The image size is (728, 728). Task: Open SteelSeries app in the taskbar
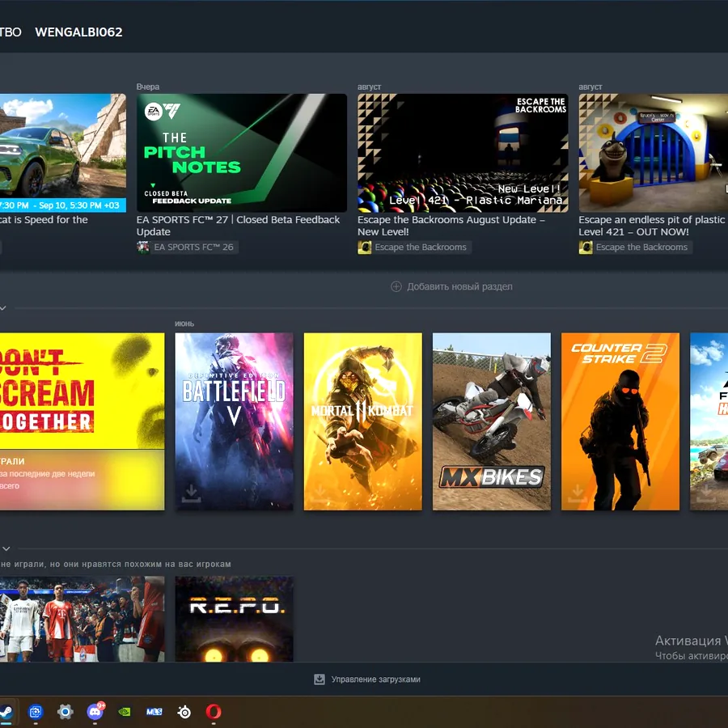click(184, 711)
